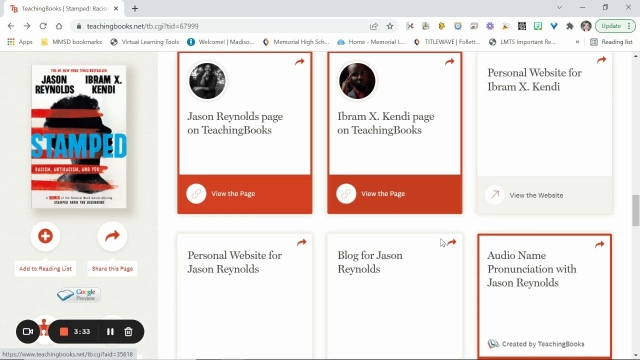
Task: Click Add to Reading List label
Action: coord(45,269)
